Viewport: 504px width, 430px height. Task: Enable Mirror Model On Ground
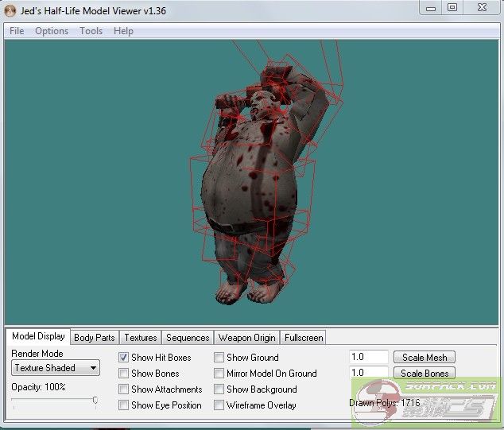(219, 374)
